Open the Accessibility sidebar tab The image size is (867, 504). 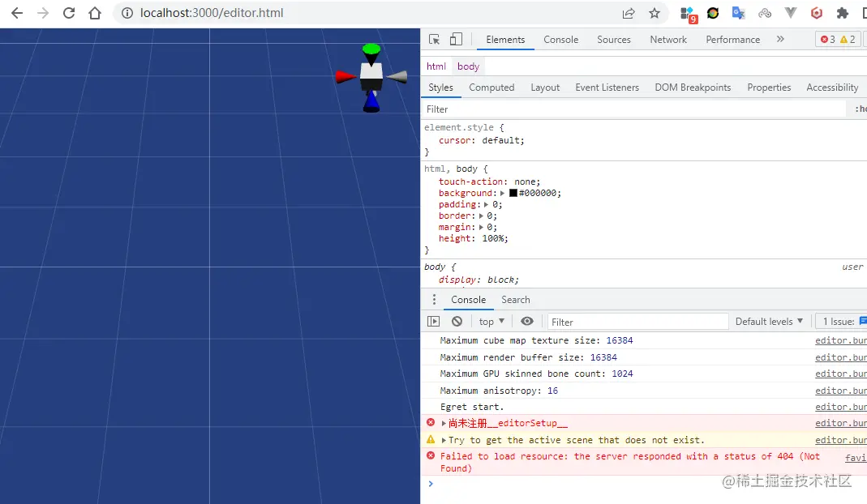[832, 88]
